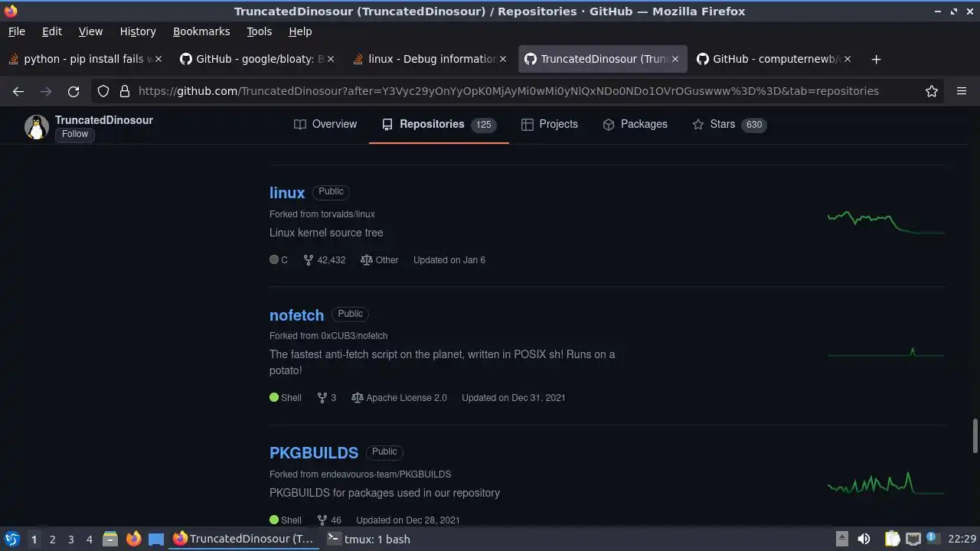
Task: Click the browser Forward arrow
Action: pos(46,91)
